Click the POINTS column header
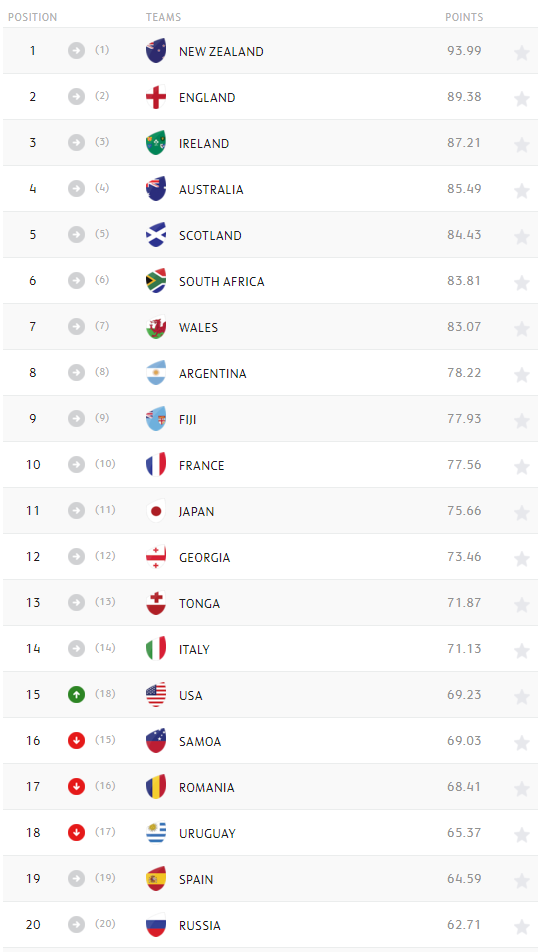The image size is (552, 952). pyautogui.click(x=465, y=17)
